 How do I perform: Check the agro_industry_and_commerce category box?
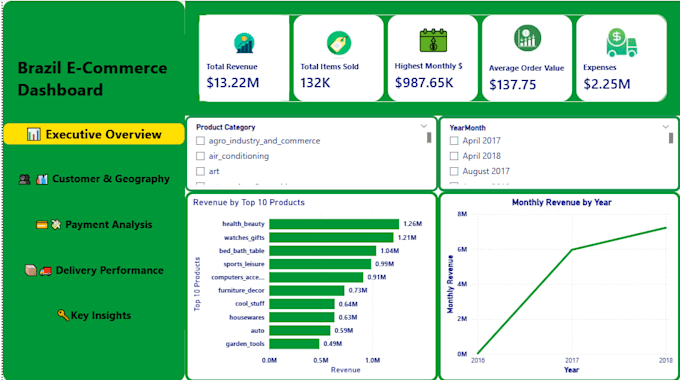coord(200,141)
